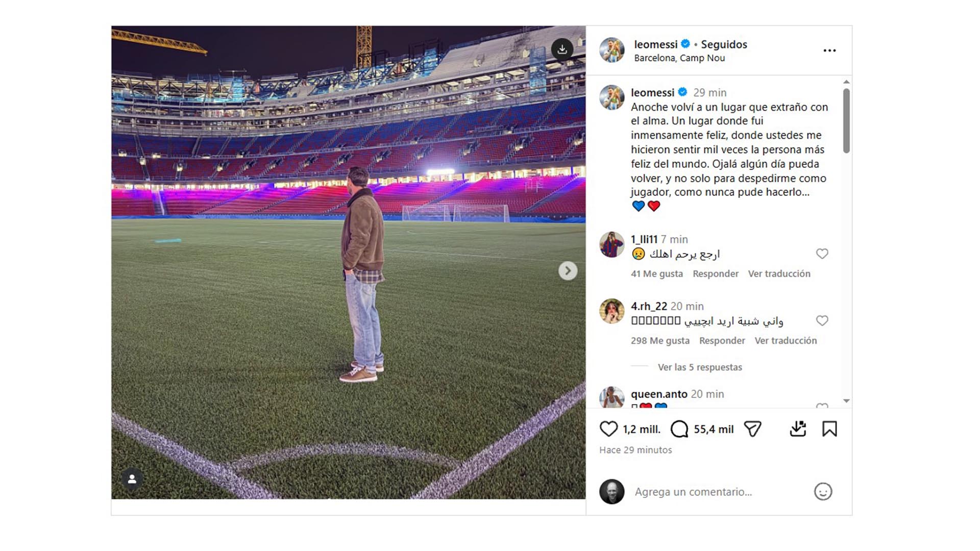Save post with bookmark icon
The image size is (980, 551).
tap(829, 429)
